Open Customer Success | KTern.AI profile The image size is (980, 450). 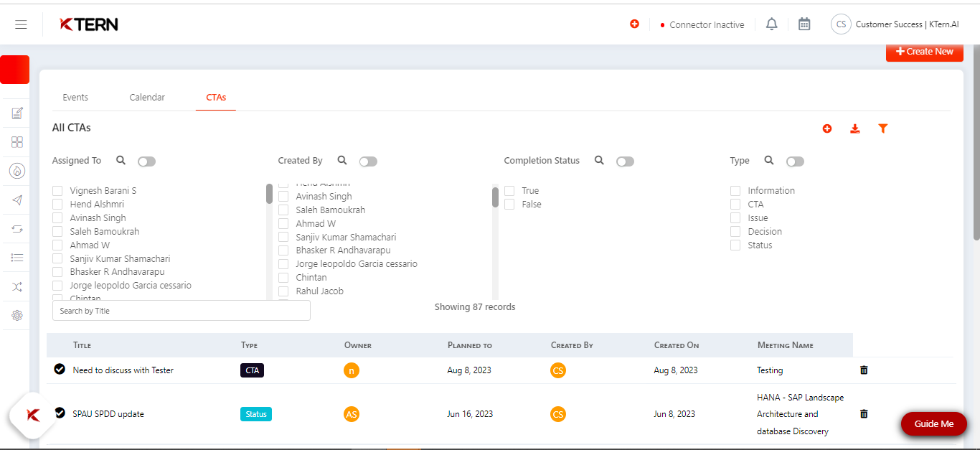pyautogui.click(x=907, y=24)
